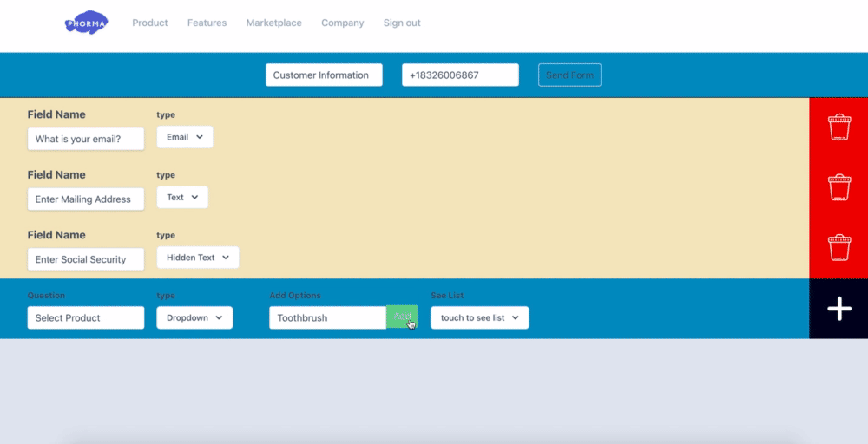Click the green Add option button

403,317
